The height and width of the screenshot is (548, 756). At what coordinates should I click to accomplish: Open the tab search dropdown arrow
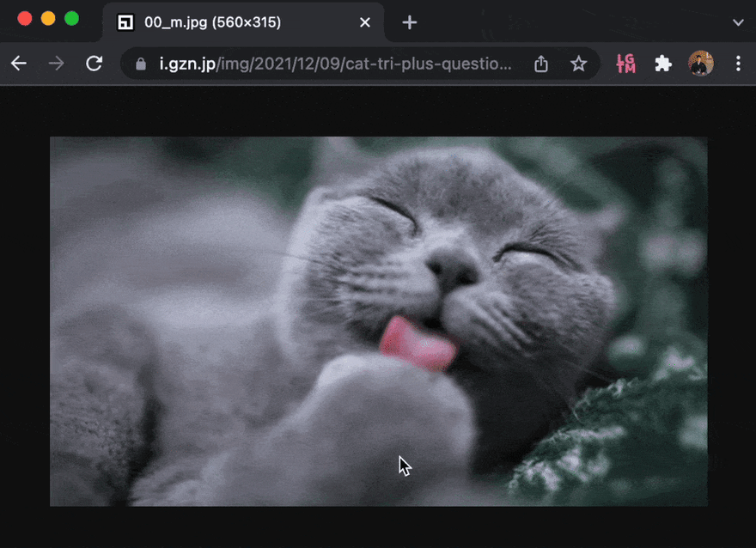coord(738,22)
